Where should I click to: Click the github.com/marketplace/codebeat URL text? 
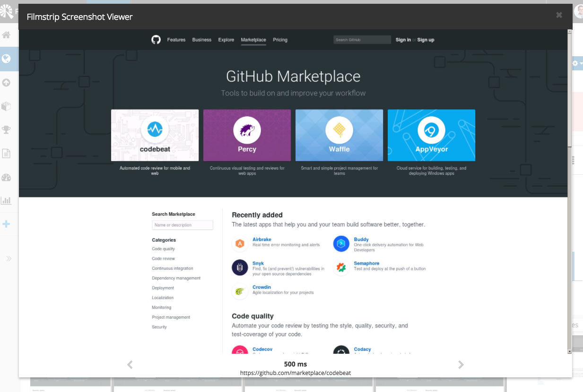pyautogui.click(x=296, y=373)
